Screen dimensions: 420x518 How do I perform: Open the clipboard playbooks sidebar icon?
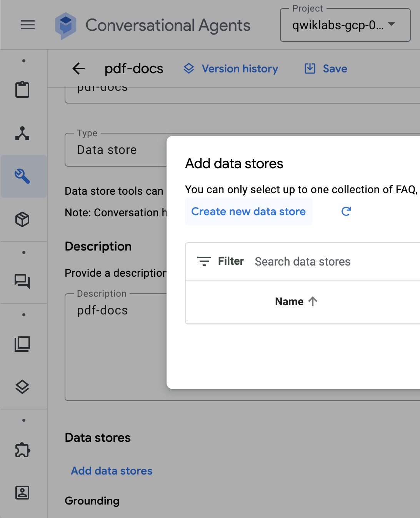pyautogui.click(x=22, y=90)
